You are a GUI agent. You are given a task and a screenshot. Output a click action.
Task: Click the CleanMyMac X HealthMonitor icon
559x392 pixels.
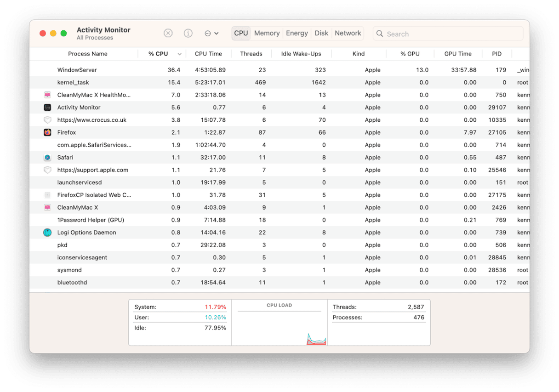tap(47, 95)
